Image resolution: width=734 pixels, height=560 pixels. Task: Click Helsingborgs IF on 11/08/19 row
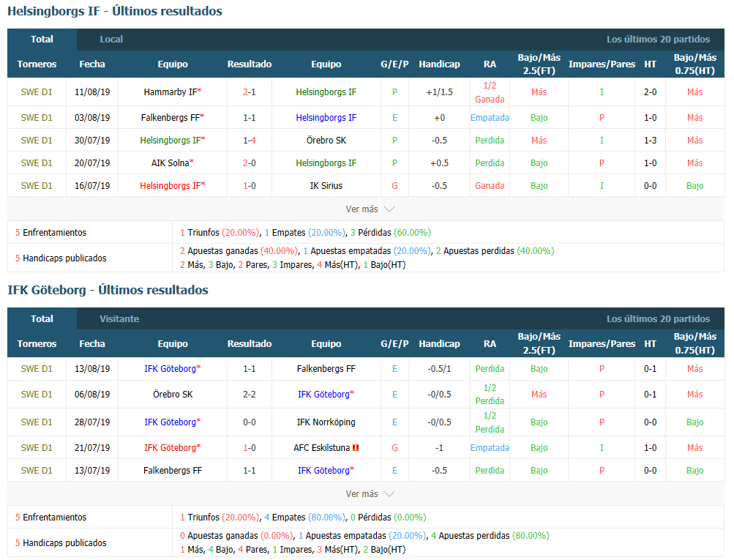[x=326, y=92]
